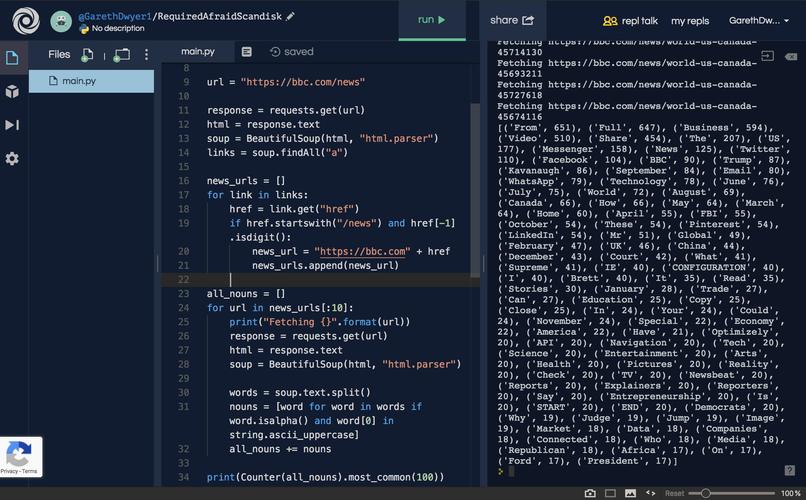The height and width of the screenshot is (500, 806).
Task: Open the GarethDwyer1 user avatar
Action: click(x=61, y=21)
